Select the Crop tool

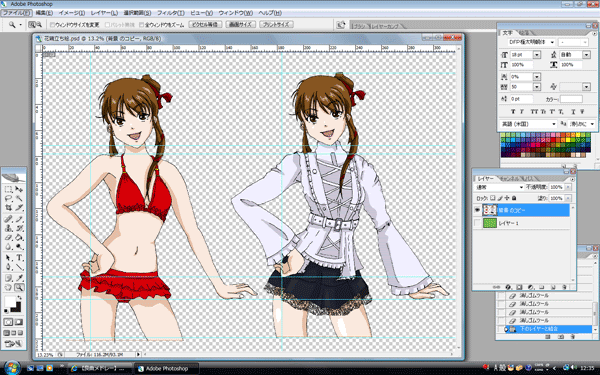(8, 208)
